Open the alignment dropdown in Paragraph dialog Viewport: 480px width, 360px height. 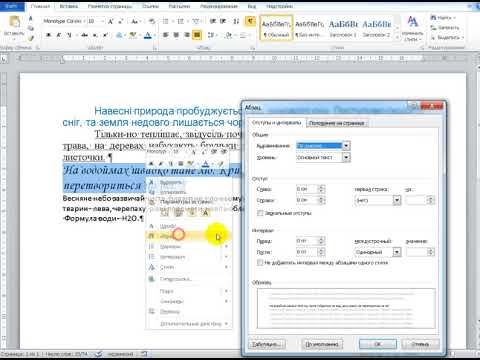(346, 146)
